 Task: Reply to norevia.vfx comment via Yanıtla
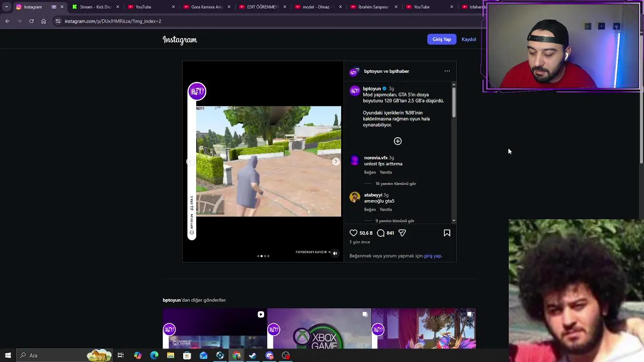(x=385, y=172)
